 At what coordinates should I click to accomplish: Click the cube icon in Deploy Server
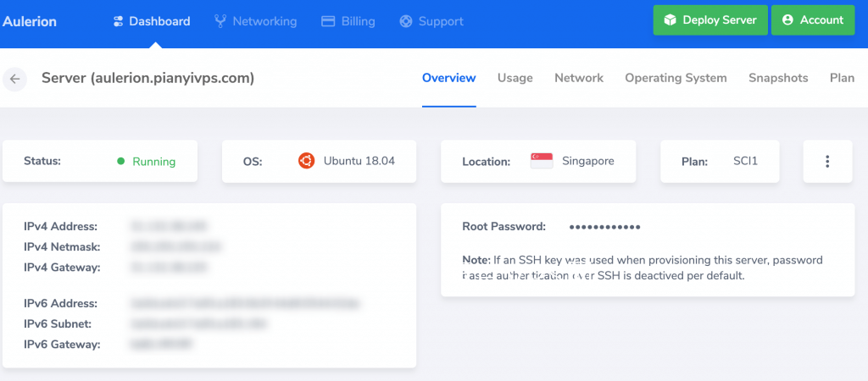670,20
